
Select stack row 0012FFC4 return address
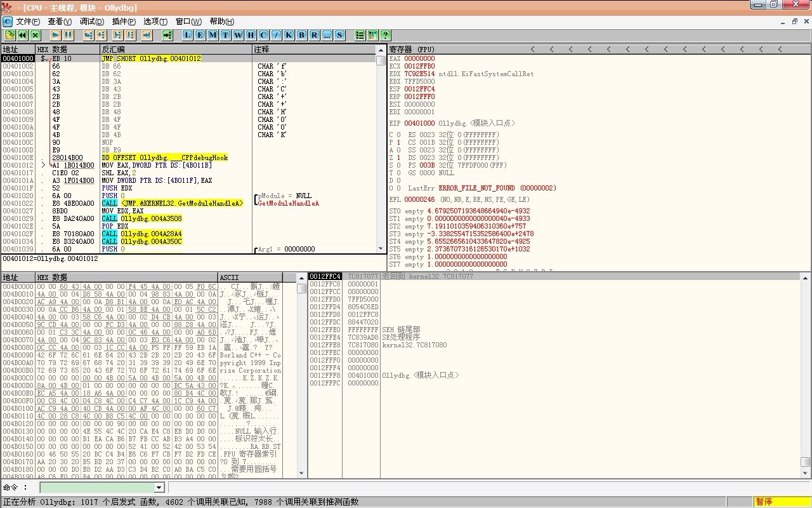coord(553,276)
